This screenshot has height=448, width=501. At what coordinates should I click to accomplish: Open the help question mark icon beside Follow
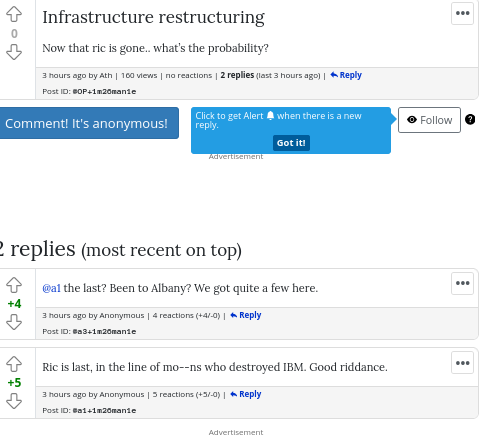pyautogui.click(x=470, y=119)
